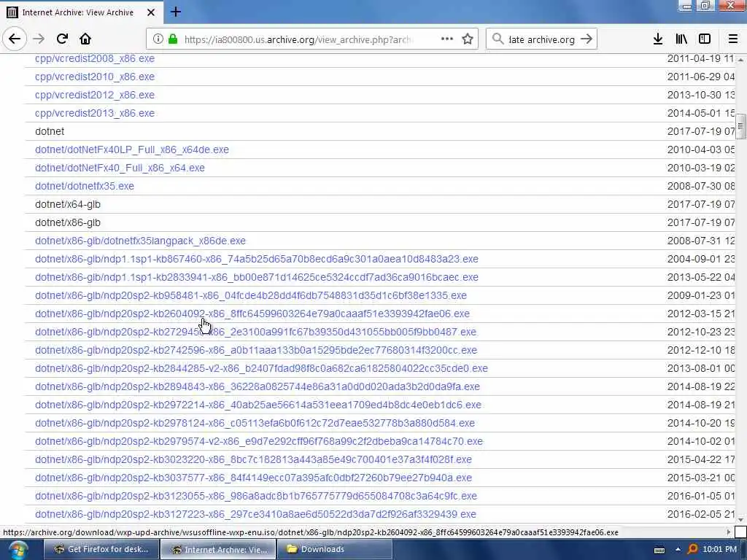
Task: Toggle the sidebar view icon
Action: point(705,39)
